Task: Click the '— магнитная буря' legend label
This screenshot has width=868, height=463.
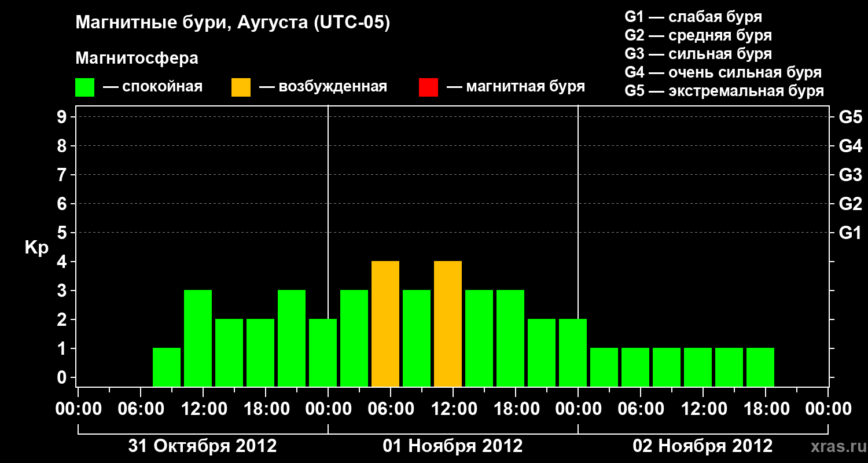Action: point(516,87)
